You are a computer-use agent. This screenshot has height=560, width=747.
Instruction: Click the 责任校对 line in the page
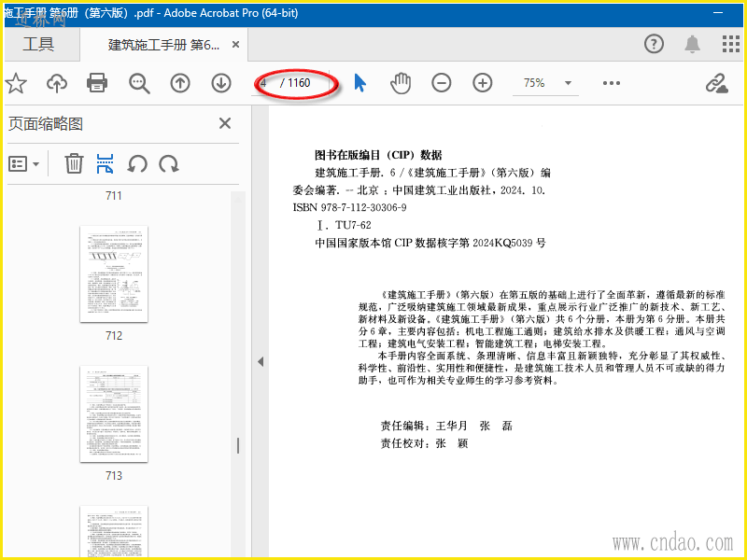point(425,443)
